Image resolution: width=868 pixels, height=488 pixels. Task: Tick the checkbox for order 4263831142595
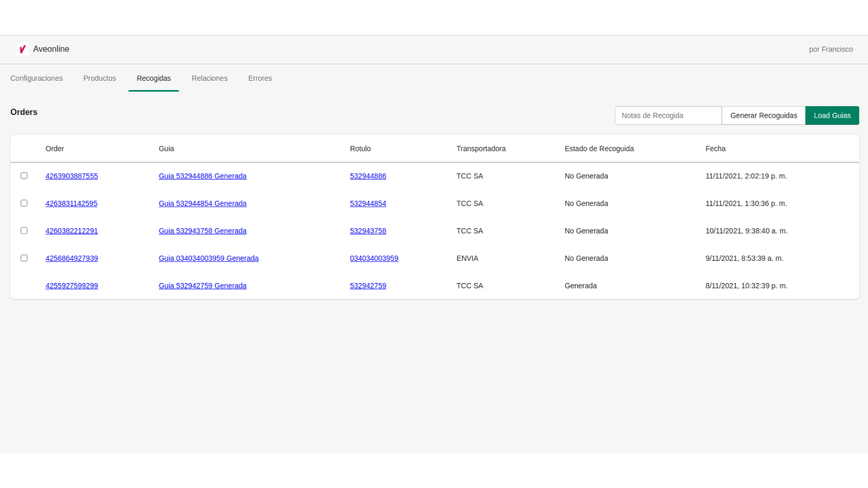[24, 203]
